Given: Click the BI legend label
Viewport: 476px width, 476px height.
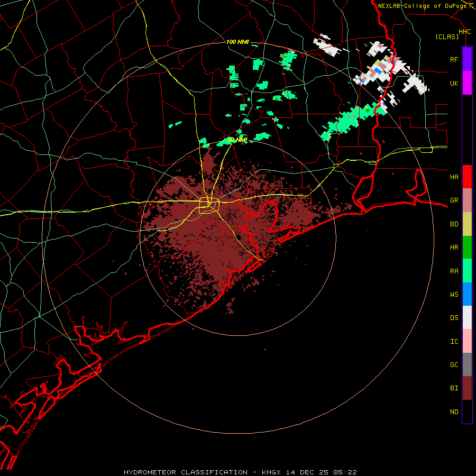Looking at the screenshot, I should pyautogui.click(x=454, y=388).
